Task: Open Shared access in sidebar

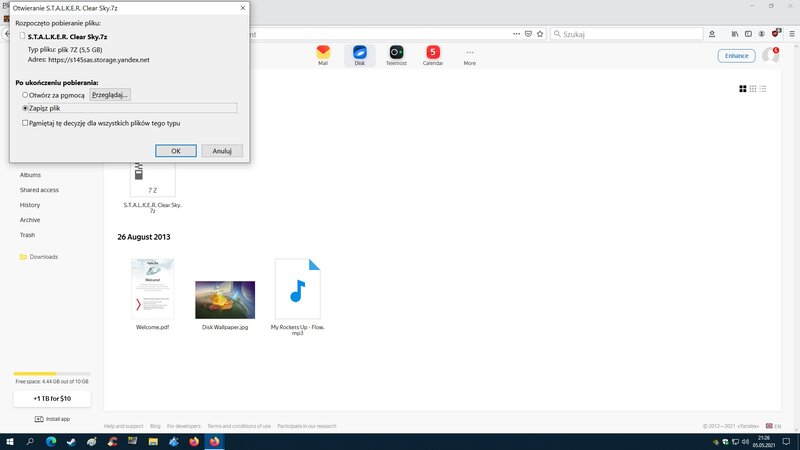Action: 39,190
